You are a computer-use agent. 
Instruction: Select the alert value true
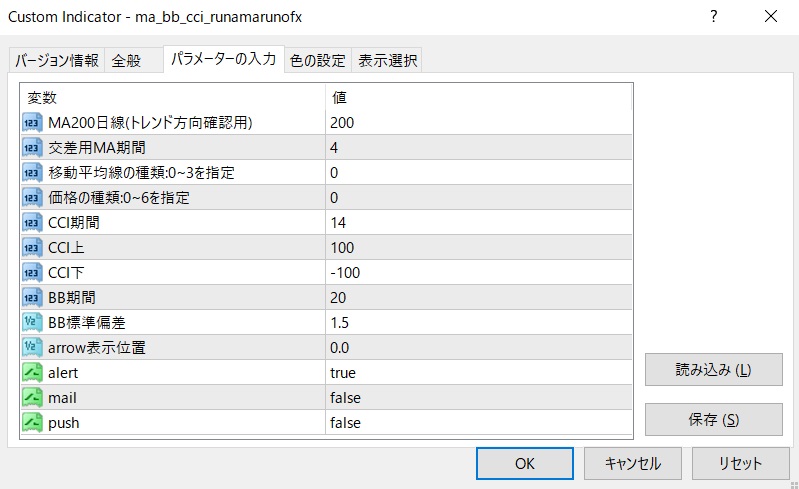pos(343,373)
